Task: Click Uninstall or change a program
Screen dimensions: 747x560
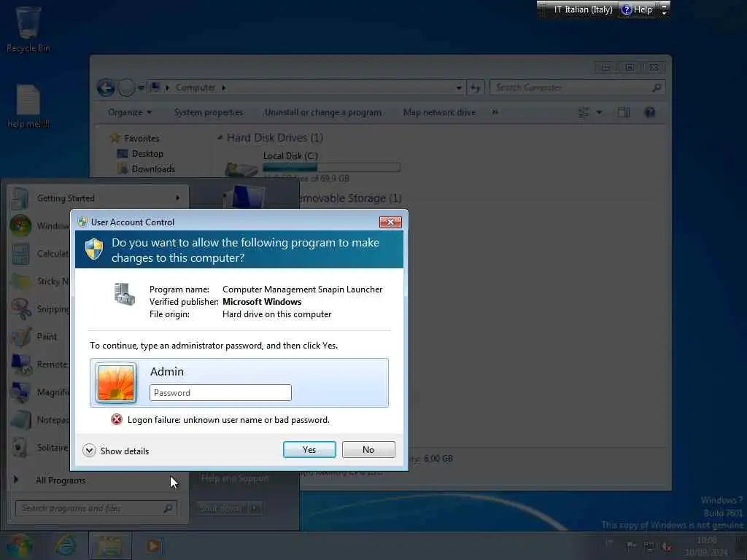Action: [323, 112]
